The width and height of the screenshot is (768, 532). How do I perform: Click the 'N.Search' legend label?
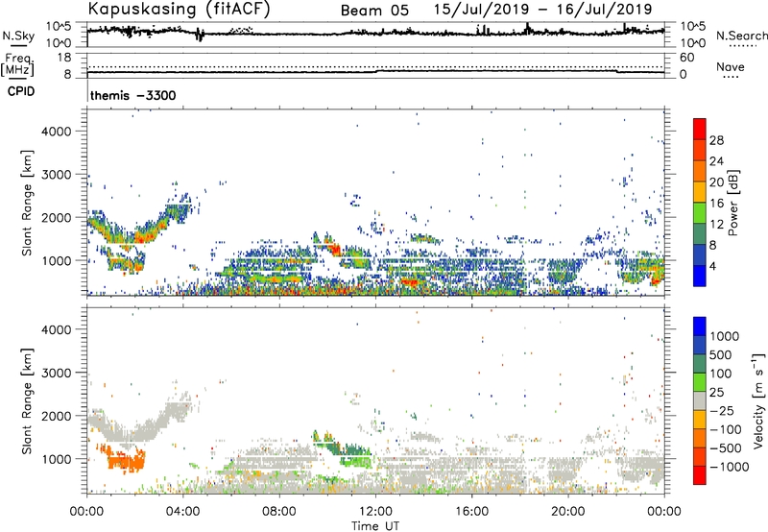point(741,36)
